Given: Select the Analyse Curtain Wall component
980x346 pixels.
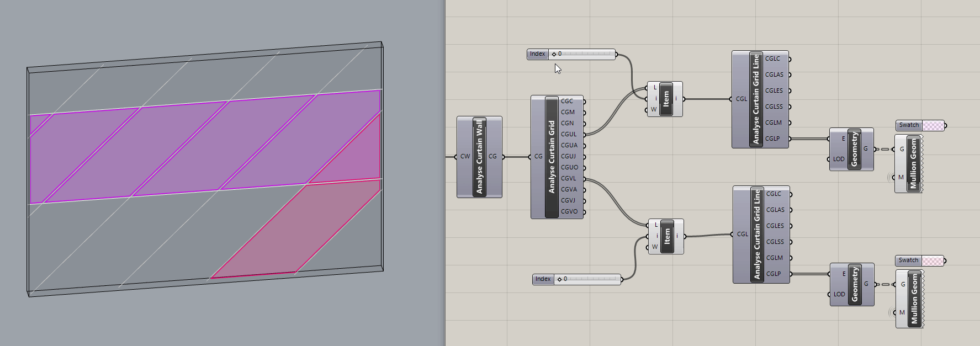Looking at the screenshot, I should tap(479, 157).
